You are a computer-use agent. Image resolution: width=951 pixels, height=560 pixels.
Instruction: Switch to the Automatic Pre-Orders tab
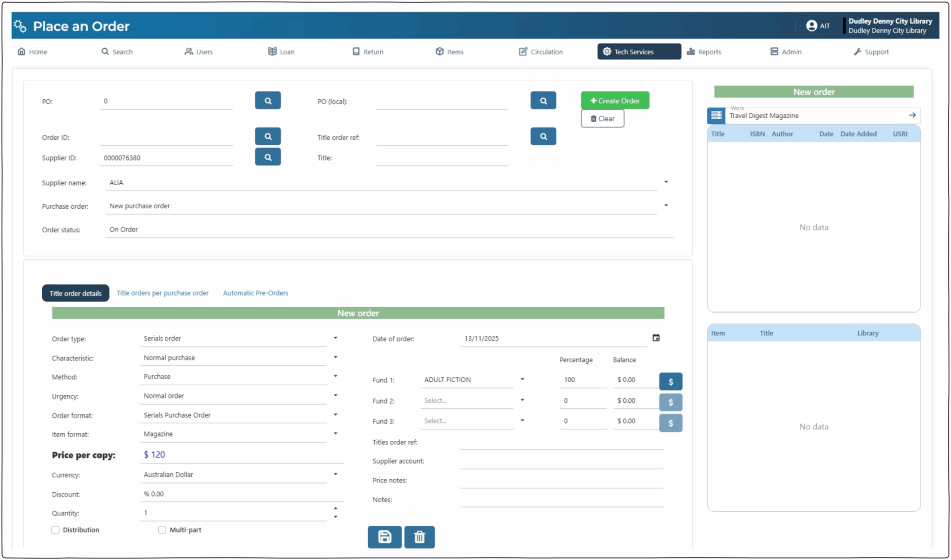255,293
